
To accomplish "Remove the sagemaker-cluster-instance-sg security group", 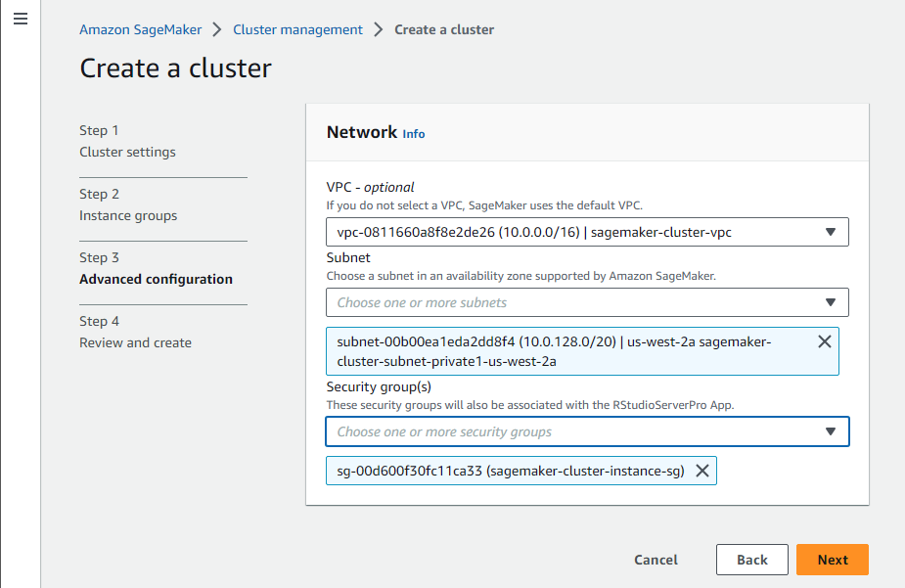I will tap(702, 471).
